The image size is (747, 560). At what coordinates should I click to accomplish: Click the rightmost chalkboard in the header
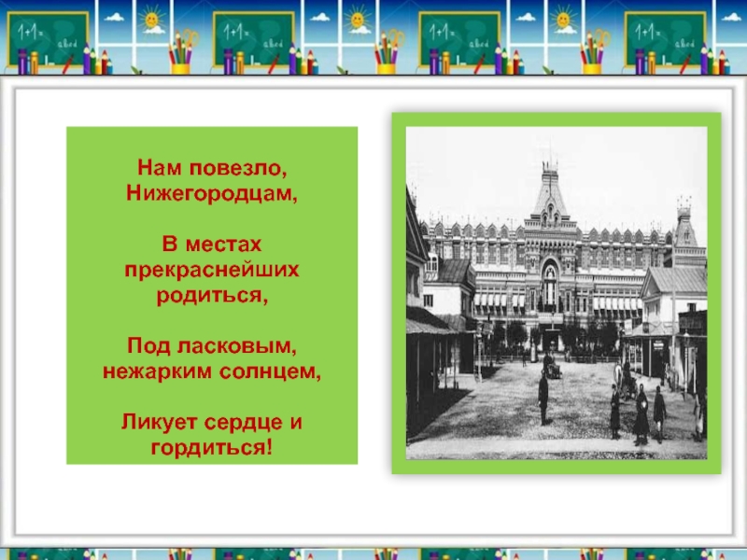pos(664,37)
